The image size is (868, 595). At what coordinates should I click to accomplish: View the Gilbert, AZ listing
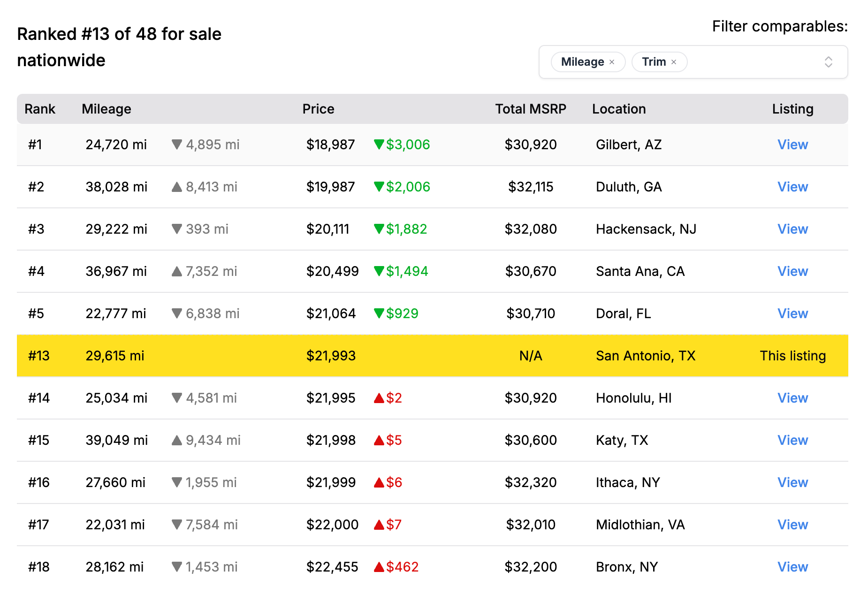[x=792, y=145]
